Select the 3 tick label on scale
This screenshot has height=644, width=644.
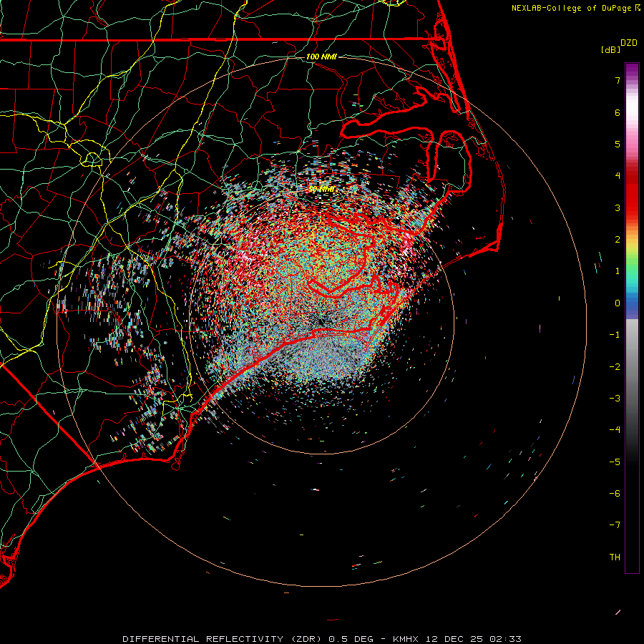[x=618, y=208]
